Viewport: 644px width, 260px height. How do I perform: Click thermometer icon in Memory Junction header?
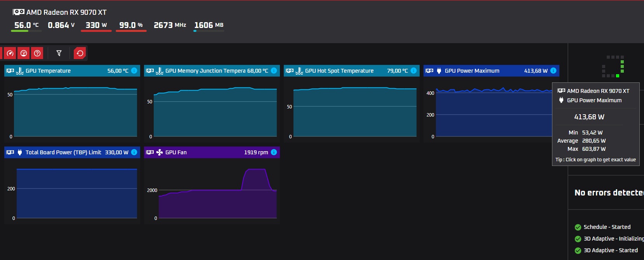point(160,71)
